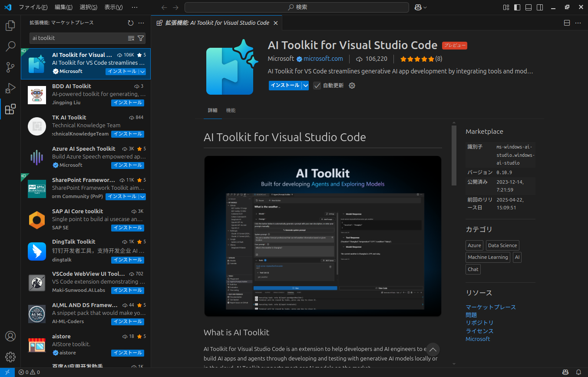Open the リポジトリ resource link
Viewport: 588px width, 377px height.
479,323
